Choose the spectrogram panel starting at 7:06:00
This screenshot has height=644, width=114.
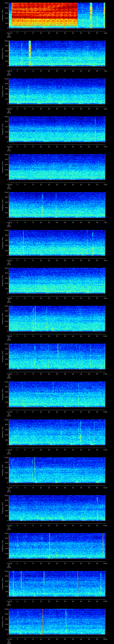click(x=57, y=205)
